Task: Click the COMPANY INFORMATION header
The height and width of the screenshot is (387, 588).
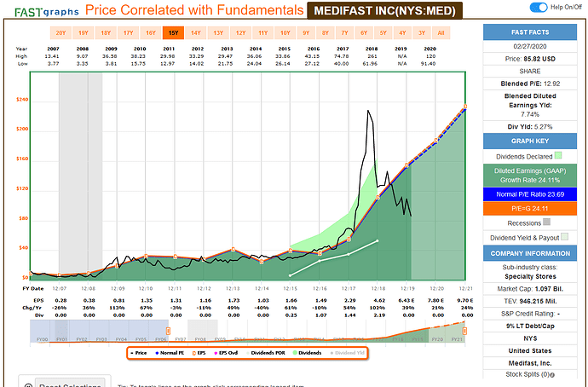Action: pos(530,253)
